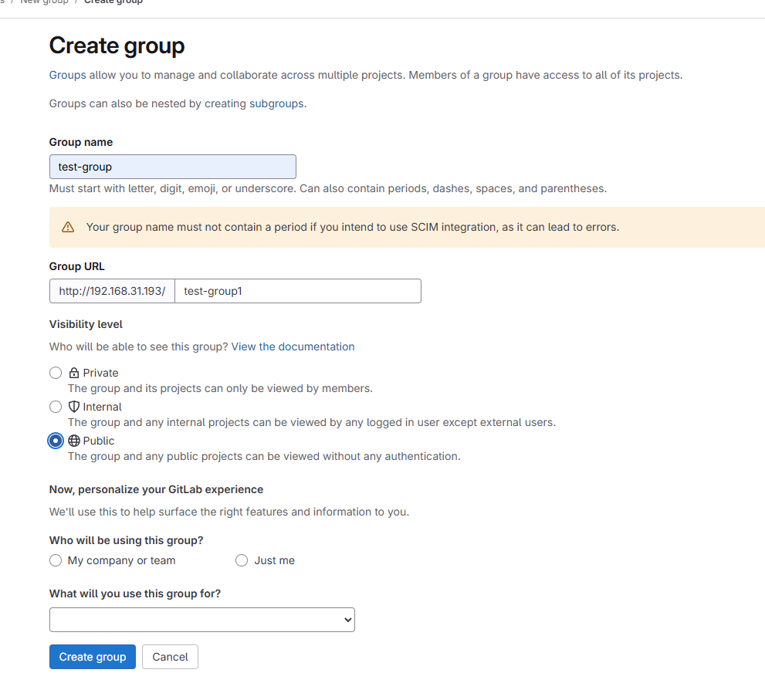Click the shield icon beside Internal
This screenshot has width=765, height=700.
tap(73, 407)
